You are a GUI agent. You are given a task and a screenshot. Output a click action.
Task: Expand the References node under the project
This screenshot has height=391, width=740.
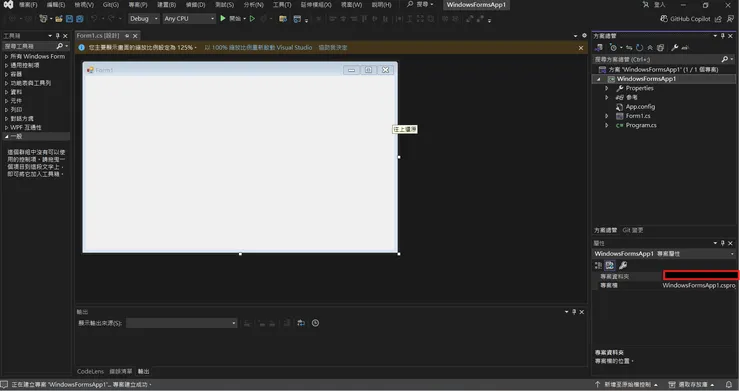pos(607,97)
